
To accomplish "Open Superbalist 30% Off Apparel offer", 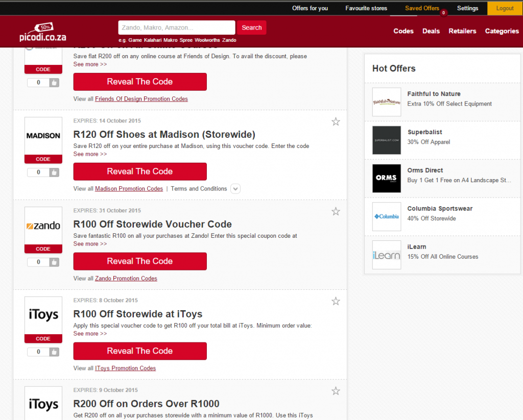I will coord(429,142).
